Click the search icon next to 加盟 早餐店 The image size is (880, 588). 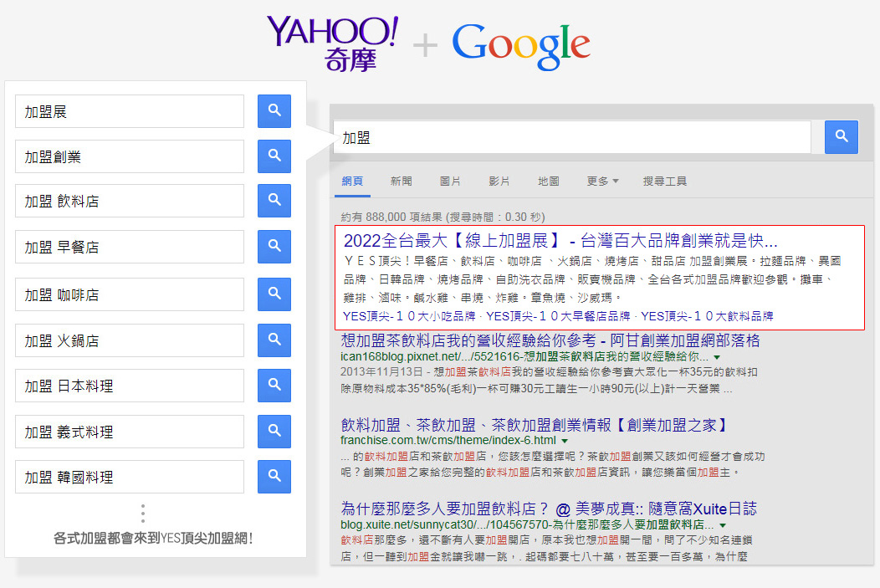(274, 246)
